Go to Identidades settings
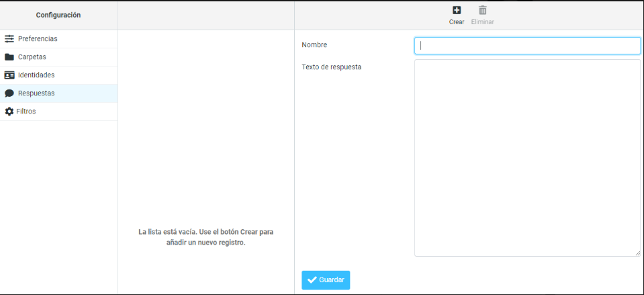Screen dimensions: 644x295 (x=58, y=75)
